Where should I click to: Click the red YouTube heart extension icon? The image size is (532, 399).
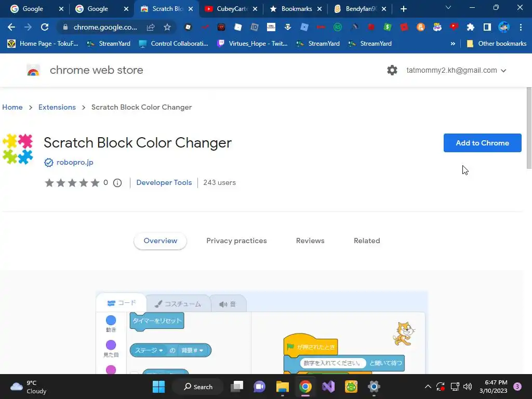pyautogui.click(x=454, y=27)
